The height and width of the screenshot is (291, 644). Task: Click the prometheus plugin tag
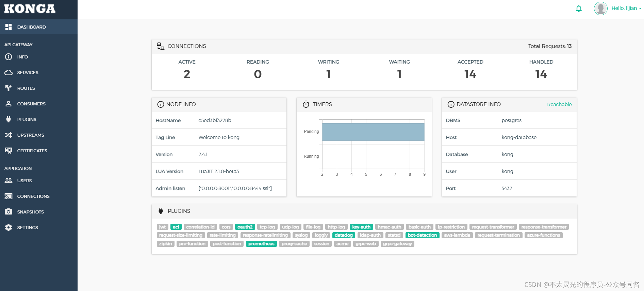click(x=261, y=244)
